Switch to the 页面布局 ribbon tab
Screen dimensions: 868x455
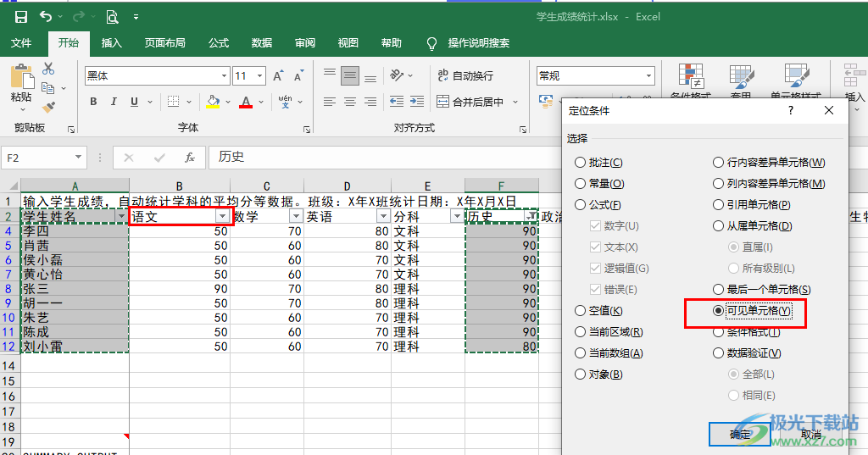click(x=165, y=42)
